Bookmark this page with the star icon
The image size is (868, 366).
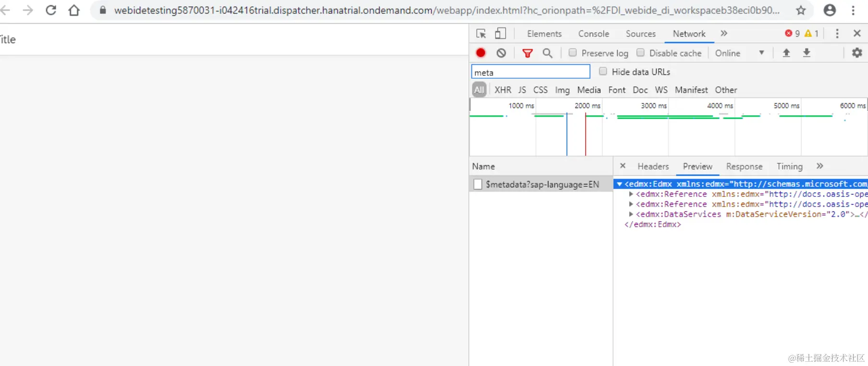click(x=801, y=10)
